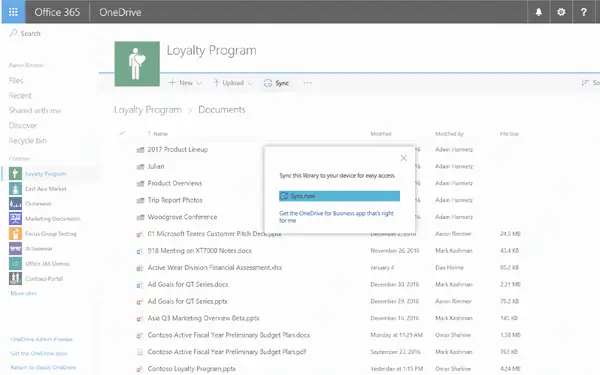Select East Asia Market site icon
The height and width of the screenshot is (375, 600).
(15, 189)
